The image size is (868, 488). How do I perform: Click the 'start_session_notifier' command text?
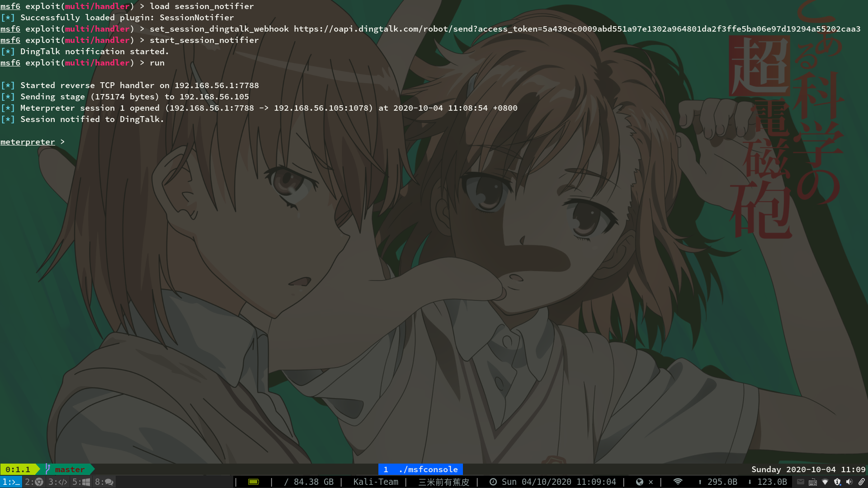[204, 40]
